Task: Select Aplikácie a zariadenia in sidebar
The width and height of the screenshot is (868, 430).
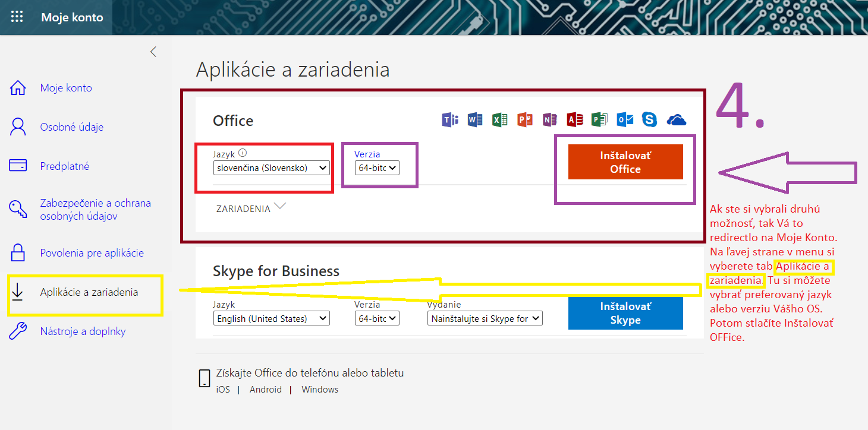Action: (89, 292)
